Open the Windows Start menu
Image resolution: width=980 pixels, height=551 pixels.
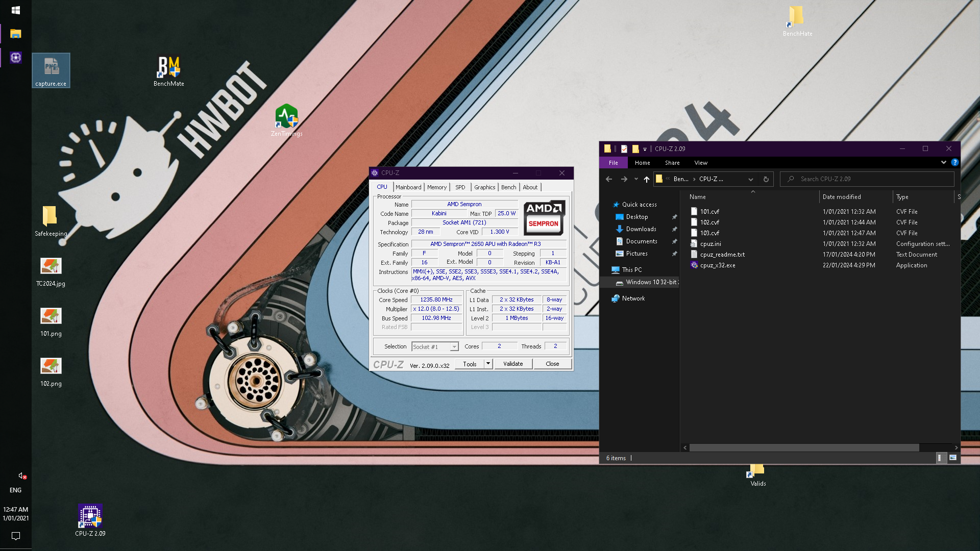tap(15, 10)
